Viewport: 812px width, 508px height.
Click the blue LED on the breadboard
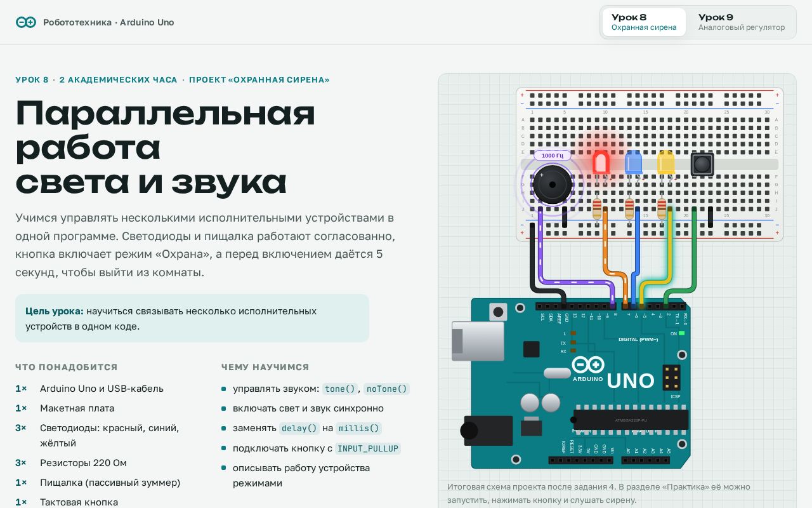point(633,163)
